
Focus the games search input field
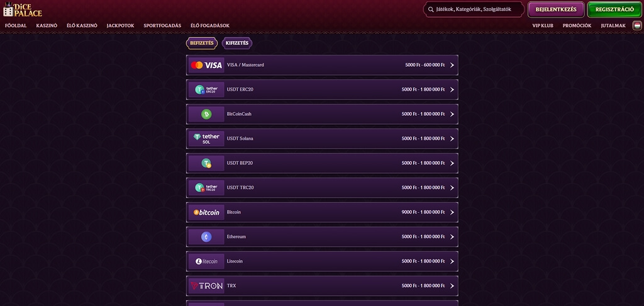pos(474,9)
